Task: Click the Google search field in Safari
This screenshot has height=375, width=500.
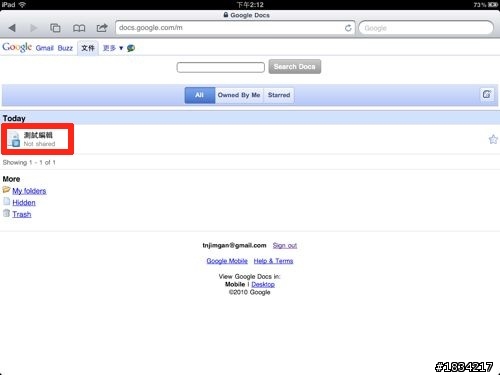Action: (x=426, y=28)
